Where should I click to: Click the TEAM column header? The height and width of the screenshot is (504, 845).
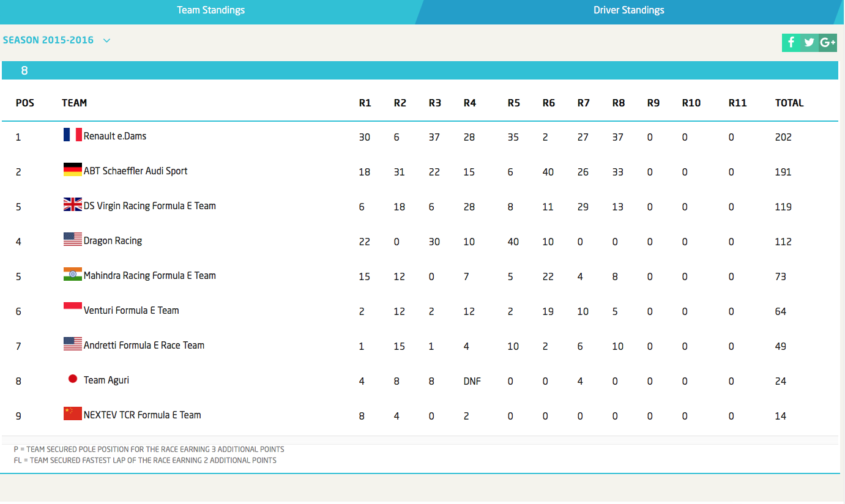[x=75, y=103]
